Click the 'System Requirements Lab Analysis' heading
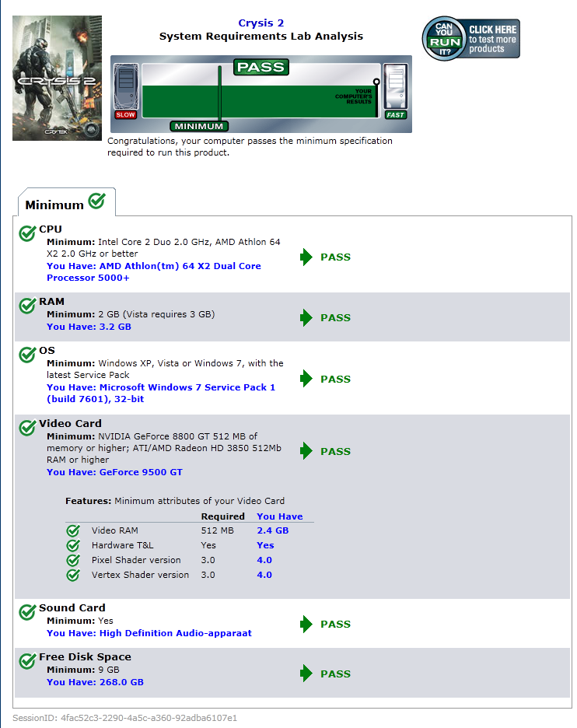This screenshot has height=728, width=577. coord(261,37)
